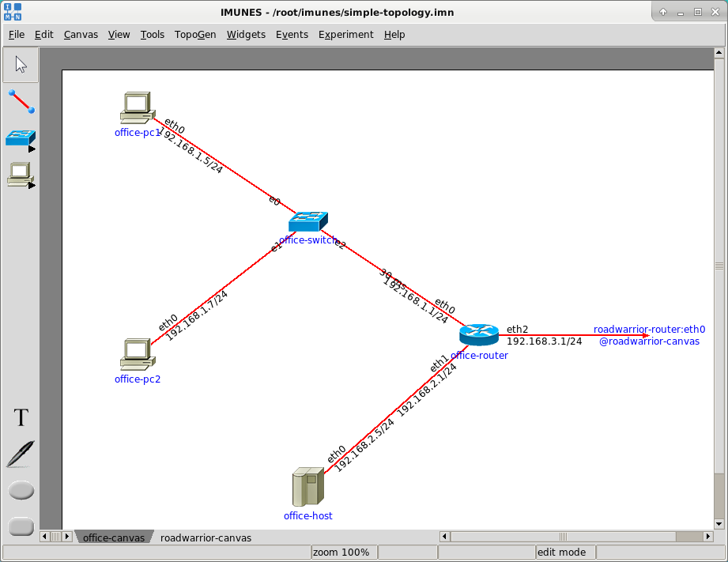The width and height of the screenshot is (728, 562).
Task: Click the 192.168.3.1/24 address label
Action: 544,341
